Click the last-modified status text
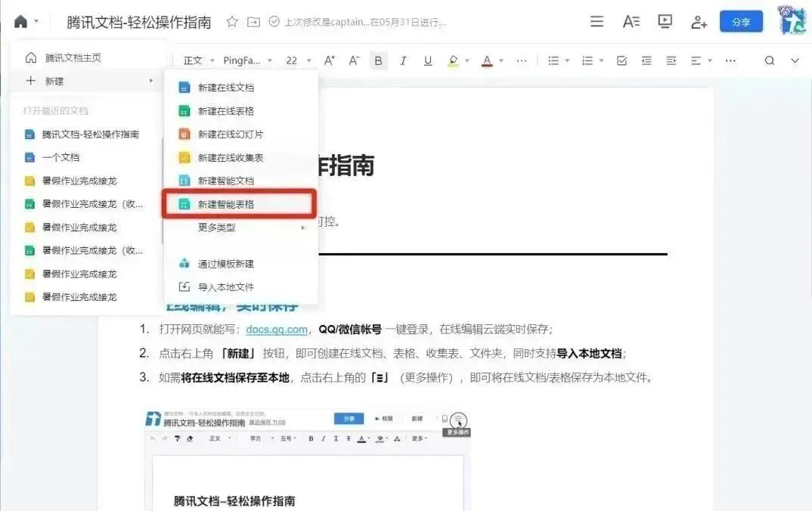Viewport: 812px width, 511px height. point(365,22)
